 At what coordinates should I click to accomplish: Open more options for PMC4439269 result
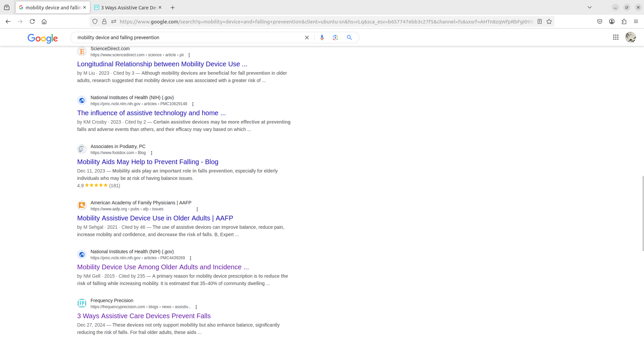tap(191, 258)
